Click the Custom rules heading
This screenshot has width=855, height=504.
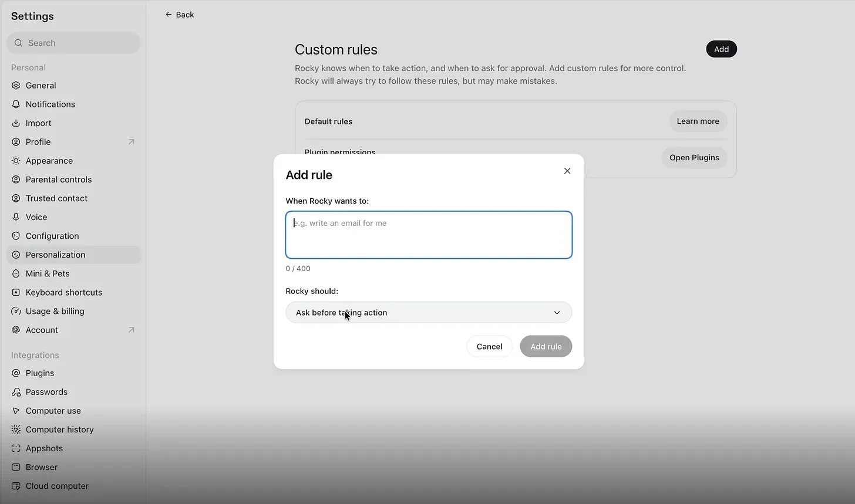pos(336,50)
